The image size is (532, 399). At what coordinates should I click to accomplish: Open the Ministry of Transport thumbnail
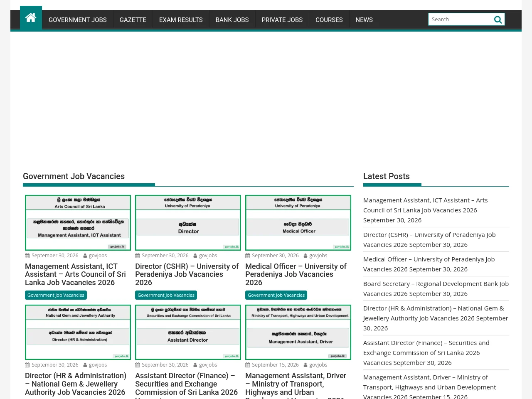tap(298, 332)
